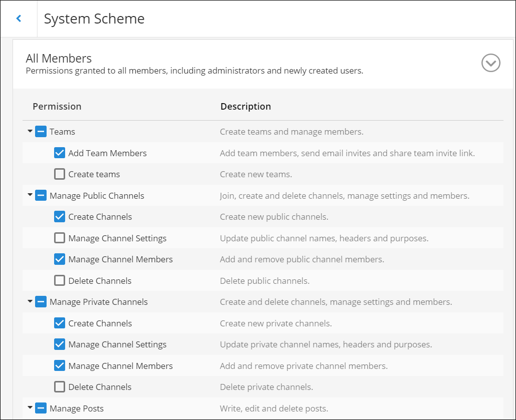
Task: Select the Manage Private Channels row label
Action: pyautogui.click(x=99, y=302)
